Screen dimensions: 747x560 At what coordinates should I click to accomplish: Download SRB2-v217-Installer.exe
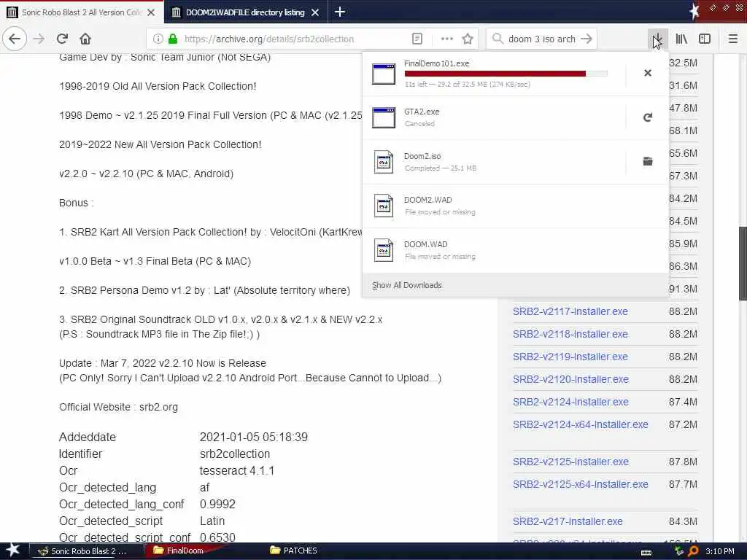[x=568, y=521]
